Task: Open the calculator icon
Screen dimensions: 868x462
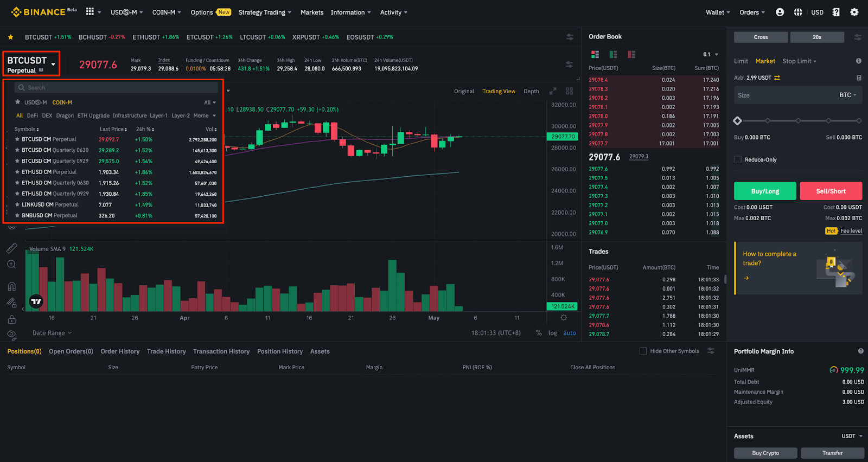Action: [x=859, y=78]
